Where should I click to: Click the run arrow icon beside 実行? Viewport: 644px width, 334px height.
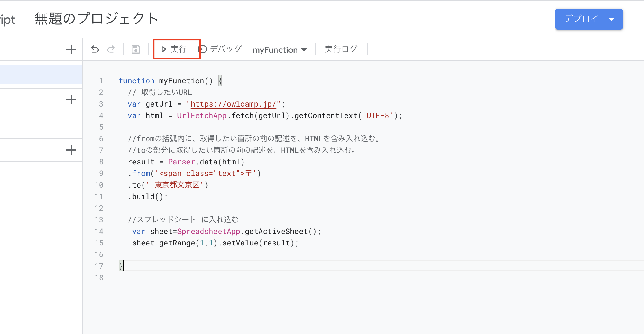click(x=164, y=49)
